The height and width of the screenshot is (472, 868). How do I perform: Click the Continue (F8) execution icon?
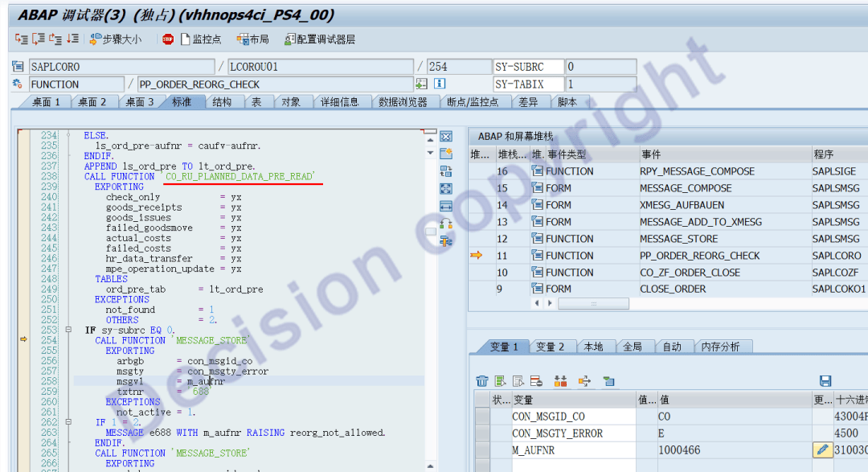coord(73,39)
